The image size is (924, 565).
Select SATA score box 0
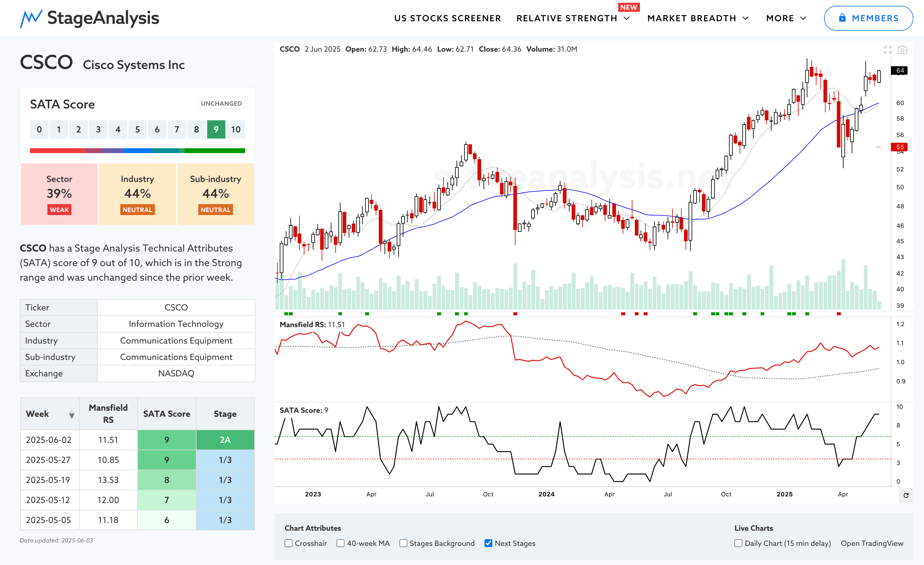coord(39,129)
